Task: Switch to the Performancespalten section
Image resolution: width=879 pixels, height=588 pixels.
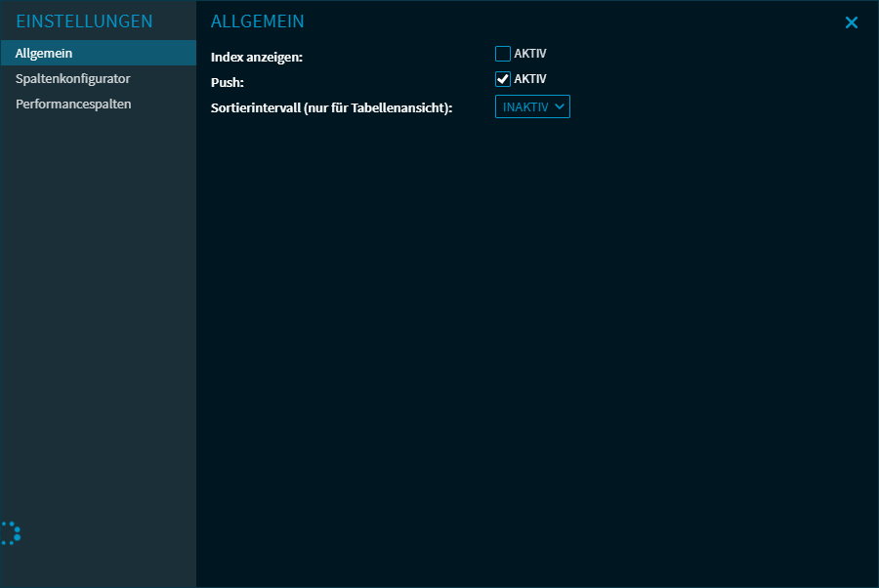Action: (73, 104)
